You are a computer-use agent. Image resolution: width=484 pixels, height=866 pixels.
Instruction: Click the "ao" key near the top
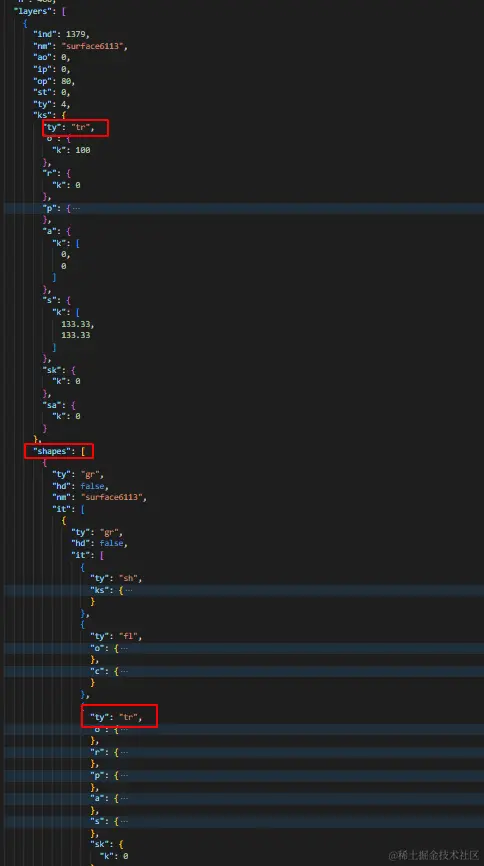pos(42,57)
